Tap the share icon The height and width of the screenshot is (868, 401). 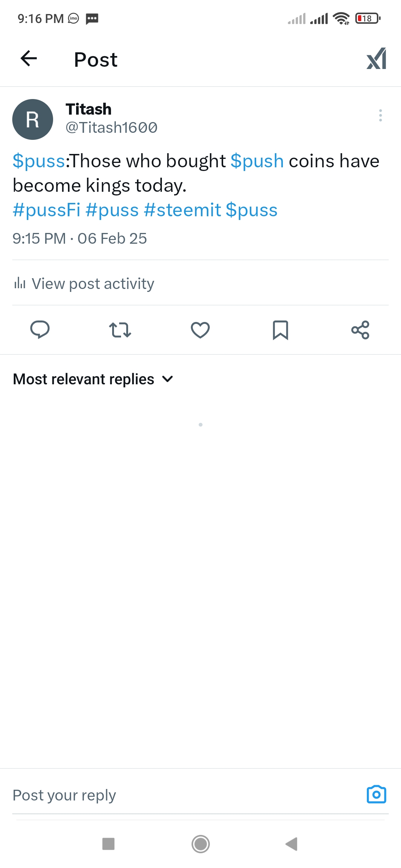360,330
